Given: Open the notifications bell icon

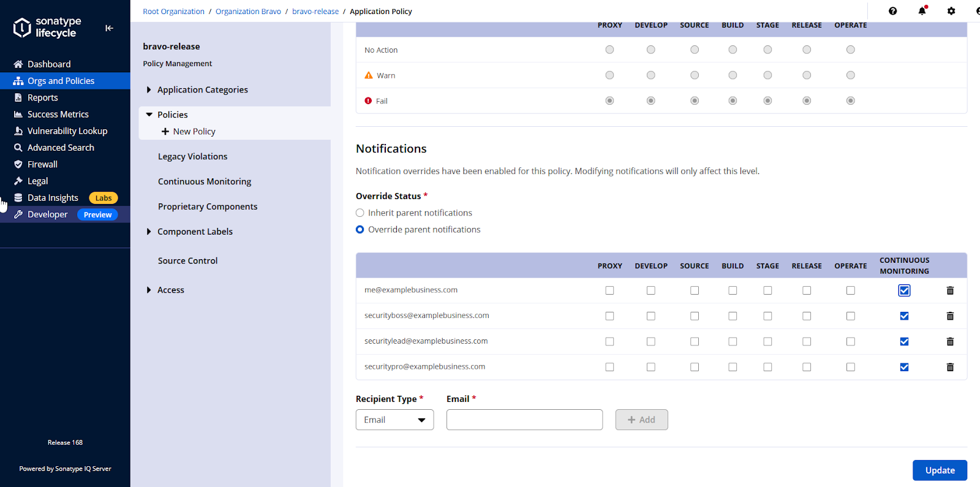Looking at the screenshot, I should coord(922,11).
